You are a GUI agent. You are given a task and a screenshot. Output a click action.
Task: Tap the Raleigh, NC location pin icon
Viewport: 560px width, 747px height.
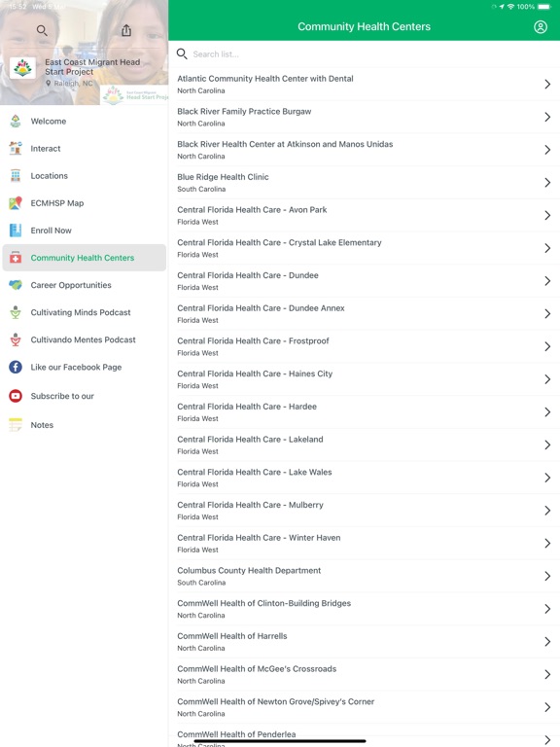(48, 83)
